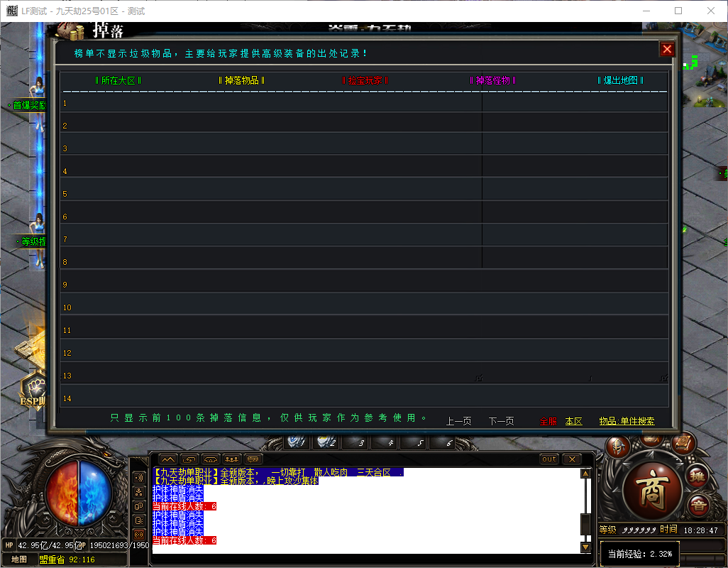
Task: Select the speaker box chat channel icon
Action: click(x=138, y=520)
